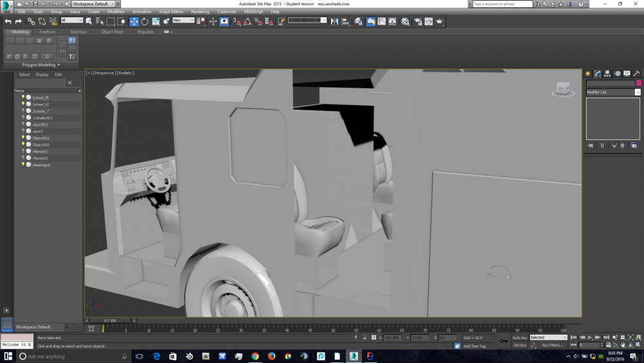This screenshot has height=363, width=644.
Task: Activate the Rotate tool in main toolbar
Action: pyautogui.click(x=145, y=21)
